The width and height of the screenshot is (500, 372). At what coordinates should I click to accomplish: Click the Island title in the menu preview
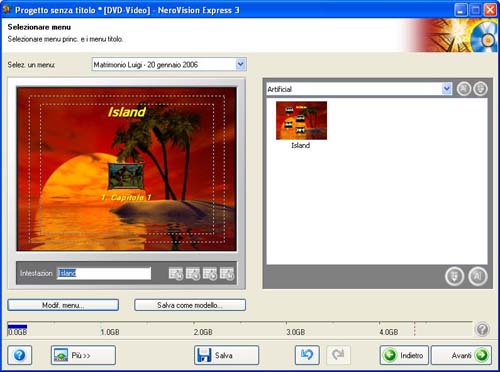click(x=127, y=112)
